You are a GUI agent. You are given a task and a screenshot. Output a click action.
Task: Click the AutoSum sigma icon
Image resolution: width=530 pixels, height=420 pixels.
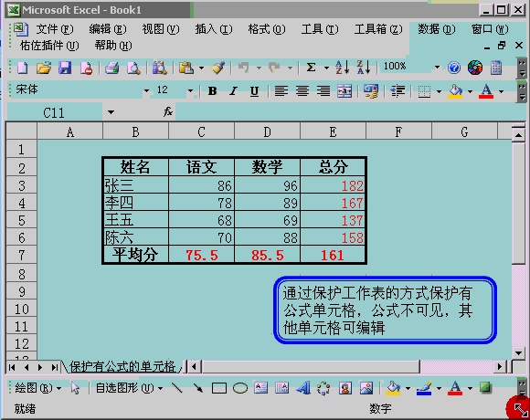(311, 68)
